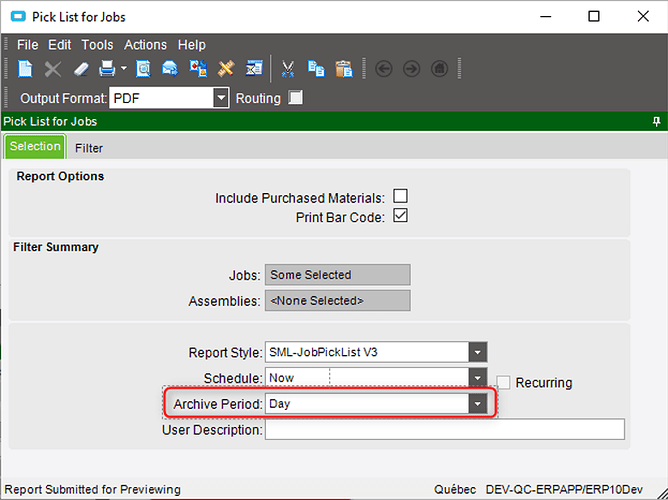668x500 pixels.
Task: Expand the Schedule dropdown arrow
Action: (x=478, y=378)
